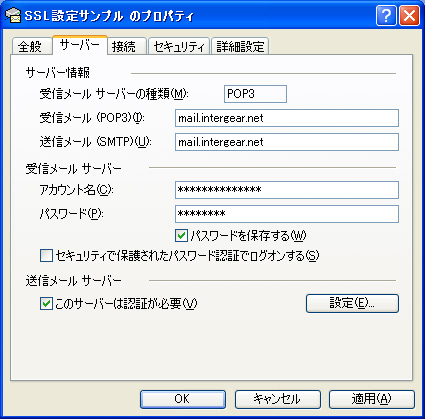The width and height of the screenshot is (425, 419).
Task: Open the 詳細設定 tab
Action: pos(240,46)
